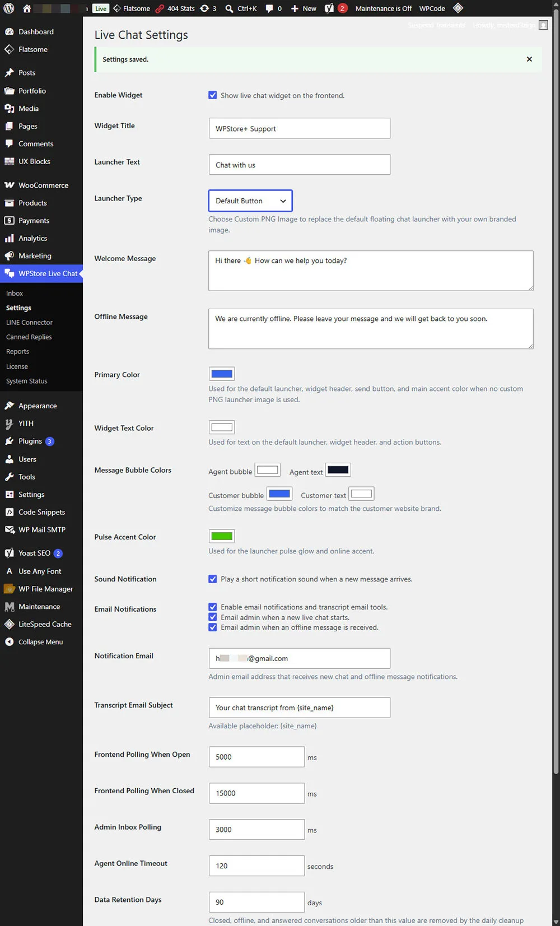
Task: Pick the Agent text color swatch
Action: pyautogui.click(x=338, y=469)
